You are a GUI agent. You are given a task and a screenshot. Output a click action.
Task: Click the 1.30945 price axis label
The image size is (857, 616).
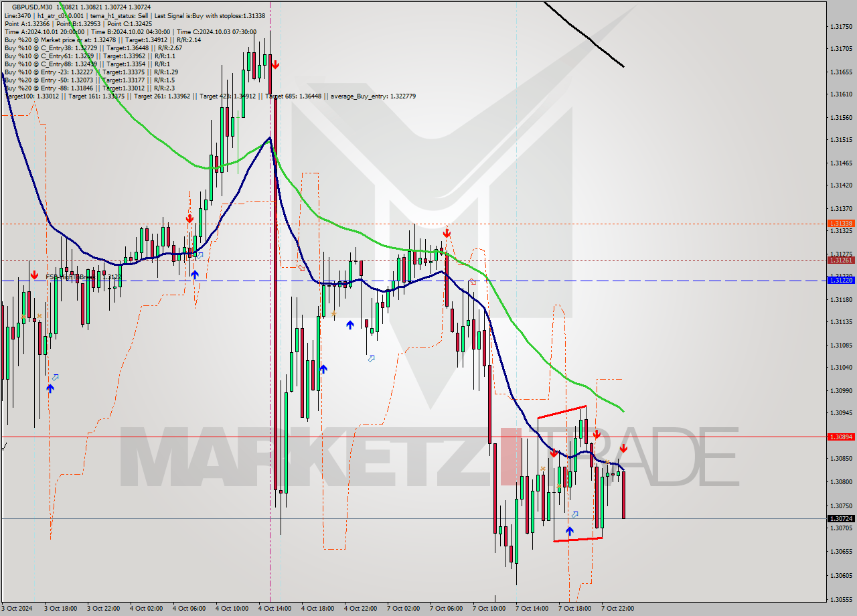click(x=841, y=412)
